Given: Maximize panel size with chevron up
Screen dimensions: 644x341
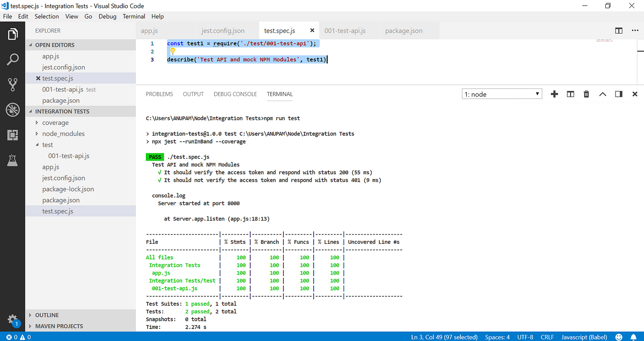Looking at the screenshot, I should point(603,94).
